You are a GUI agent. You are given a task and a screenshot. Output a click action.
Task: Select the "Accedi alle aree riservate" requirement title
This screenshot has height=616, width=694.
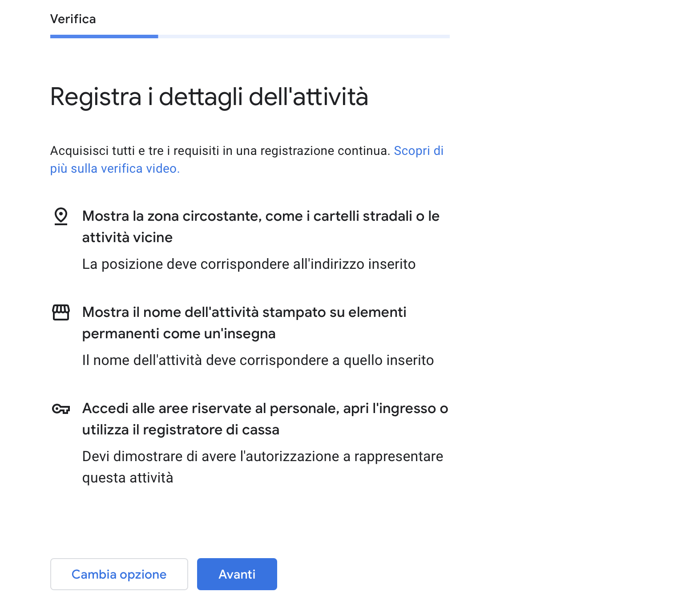(265, 409)
